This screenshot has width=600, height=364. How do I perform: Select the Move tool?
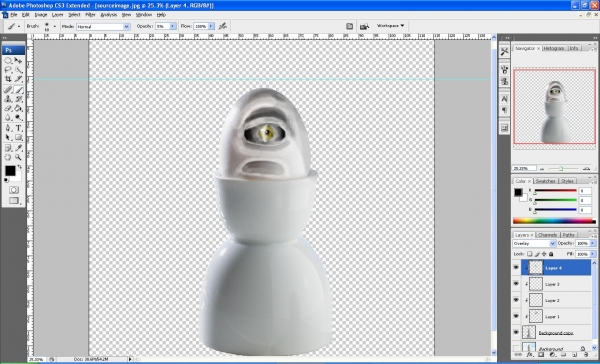[x=18, y=61]
